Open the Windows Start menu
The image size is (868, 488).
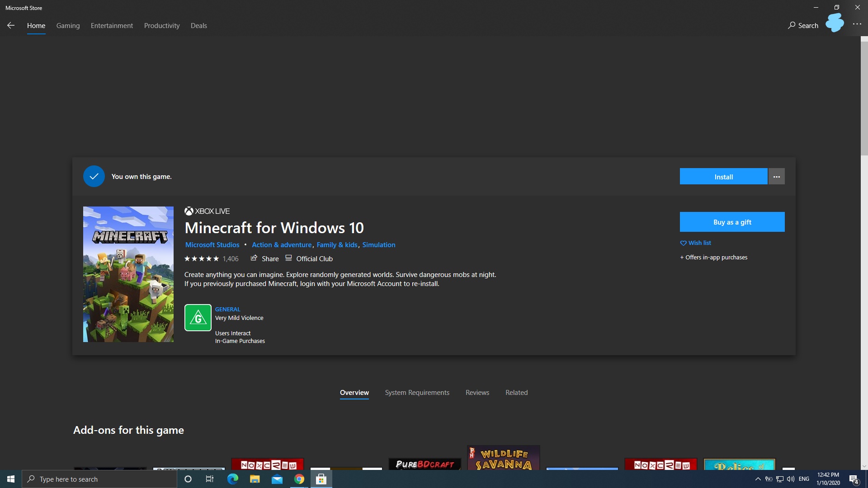click(11, 479)
